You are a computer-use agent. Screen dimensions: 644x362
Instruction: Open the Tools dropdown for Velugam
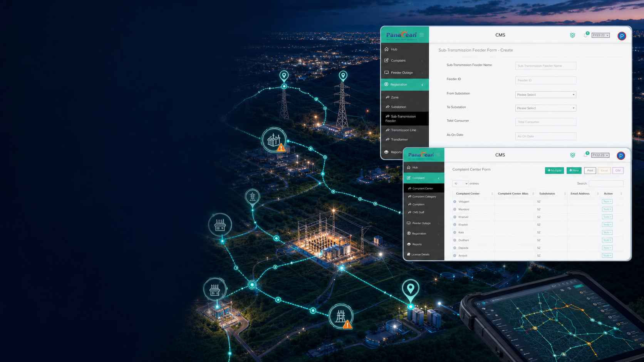pos(607,202)
